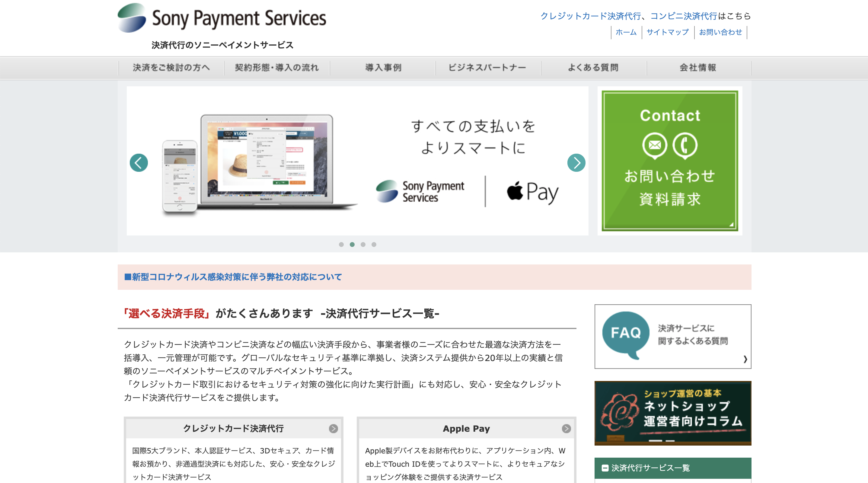Click the ホーム link

pyautogui.click(x=626, y=32)
